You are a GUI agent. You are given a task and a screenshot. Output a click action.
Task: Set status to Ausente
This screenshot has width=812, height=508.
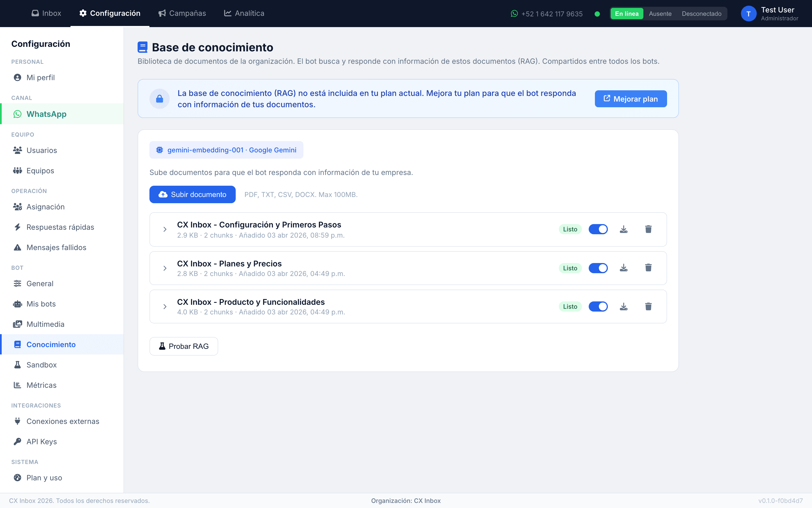pos(660,14)
